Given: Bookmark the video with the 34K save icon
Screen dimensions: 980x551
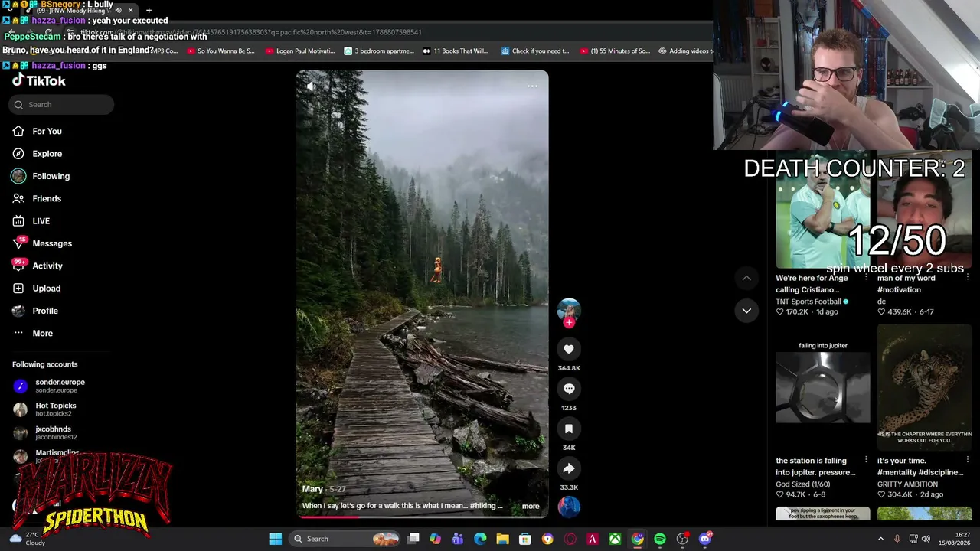Looking at the screenshot, I should click(x=569, y=429).
